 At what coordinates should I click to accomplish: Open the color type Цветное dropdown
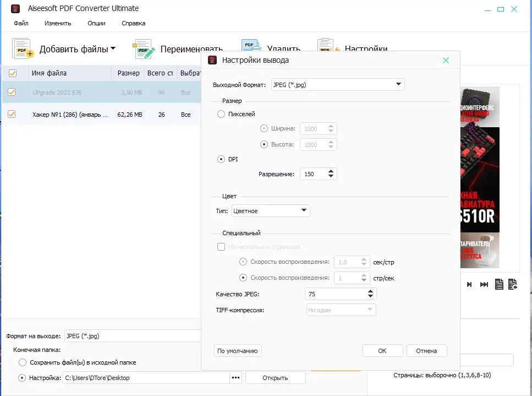coord(271,210)
